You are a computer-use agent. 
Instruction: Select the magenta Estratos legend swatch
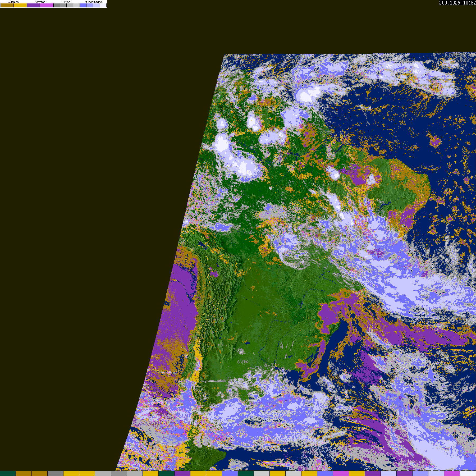(x=47, y=5)
